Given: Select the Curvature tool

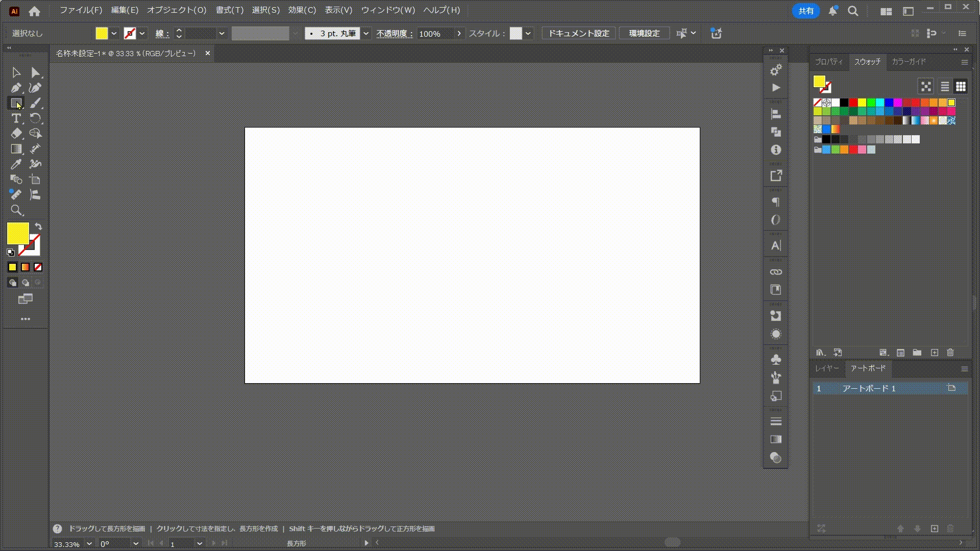Looking at the screenshot, I should [35, 88].
